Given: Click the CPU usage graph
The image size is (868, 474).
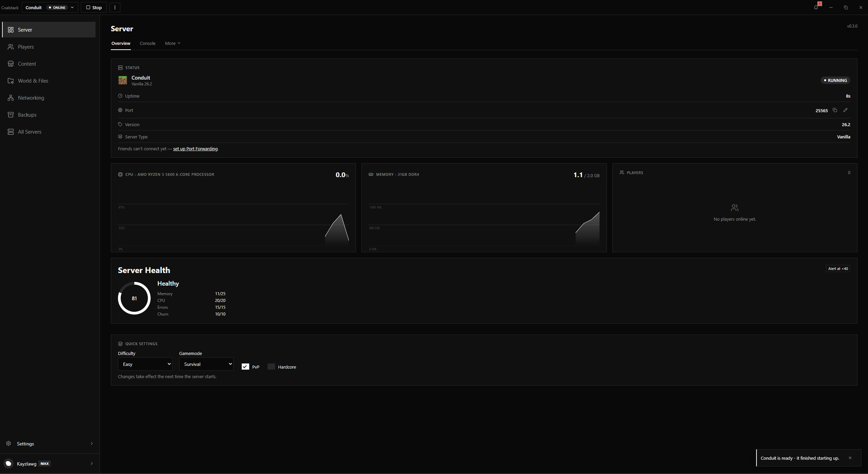Looking at the screenshot, I should tap(233, 224).
